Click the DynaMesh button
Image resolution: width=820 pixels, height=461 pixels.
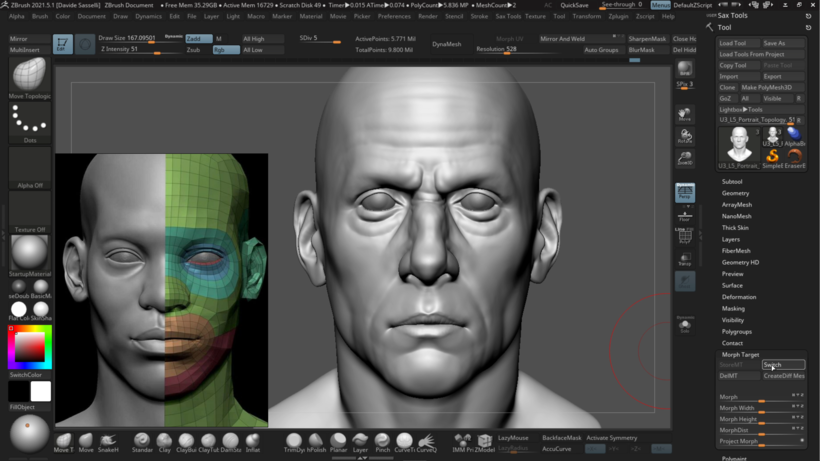447,44
